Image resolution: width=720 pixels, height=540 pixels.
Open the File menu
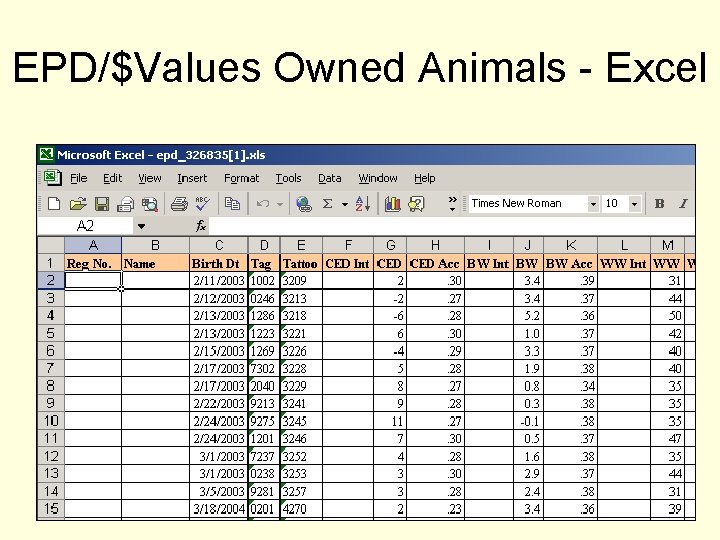point(79,178)
